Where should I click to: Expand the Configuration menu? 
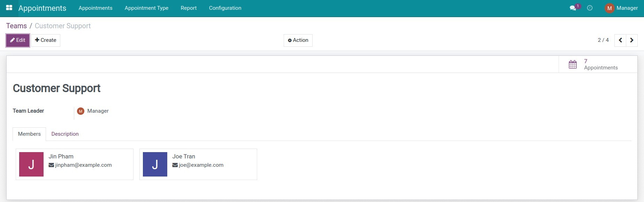coord(225,8)
